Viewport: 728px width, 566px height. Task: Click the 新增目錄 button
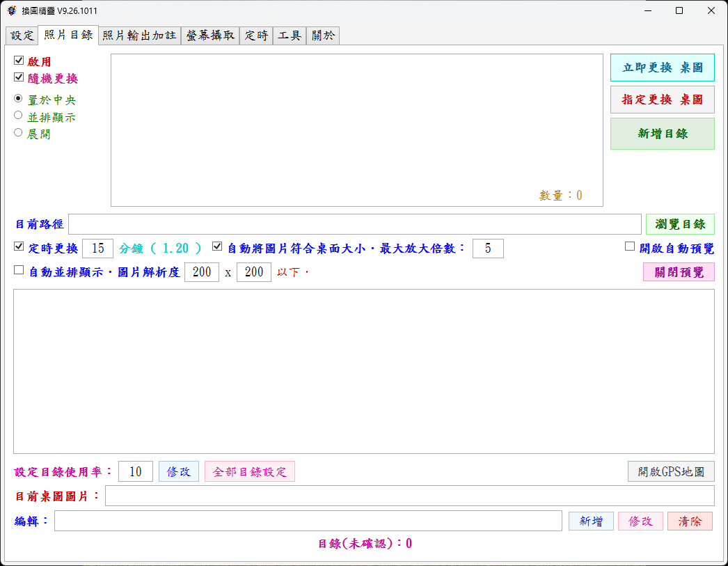tap(662, 134)
